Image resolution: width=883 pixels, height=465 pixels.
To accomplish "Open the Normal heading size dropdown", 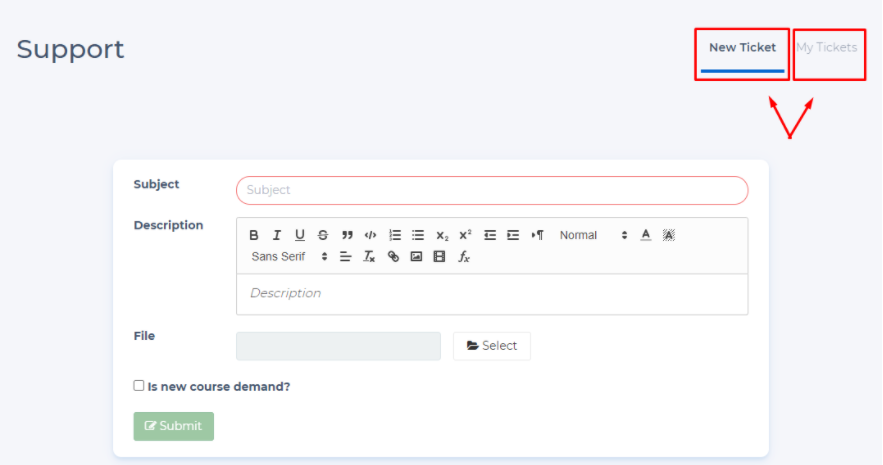I will [x=593, y=235].
